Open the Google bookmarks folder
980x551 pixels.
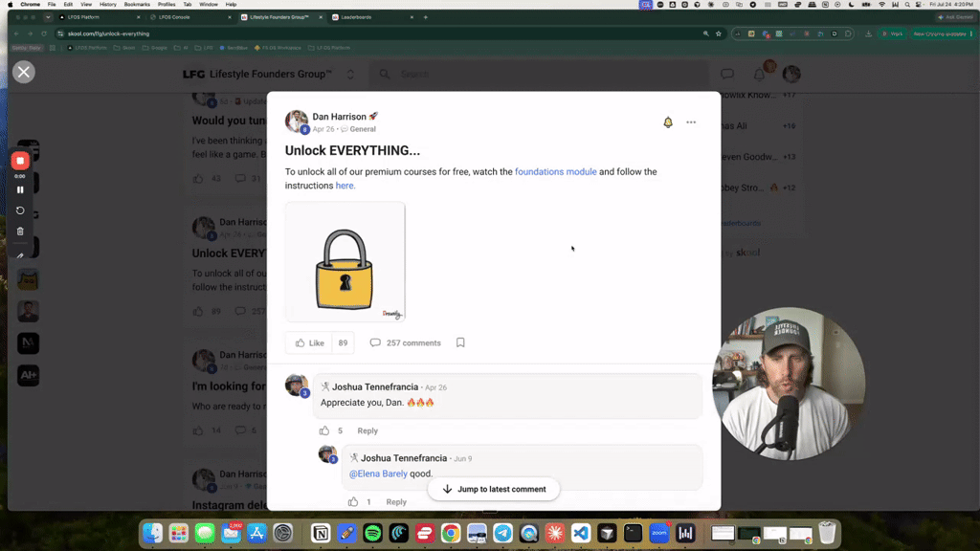coord(154,48)
